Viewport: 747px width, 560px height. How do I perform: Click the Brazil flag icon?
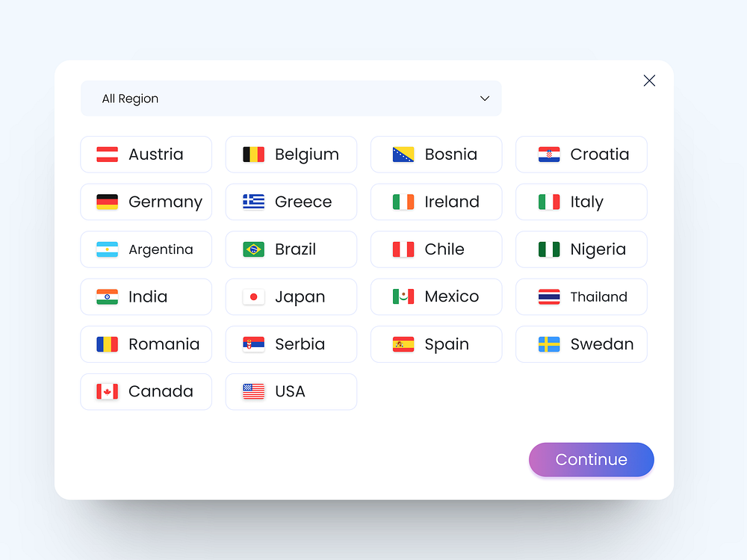coord(253,249)
